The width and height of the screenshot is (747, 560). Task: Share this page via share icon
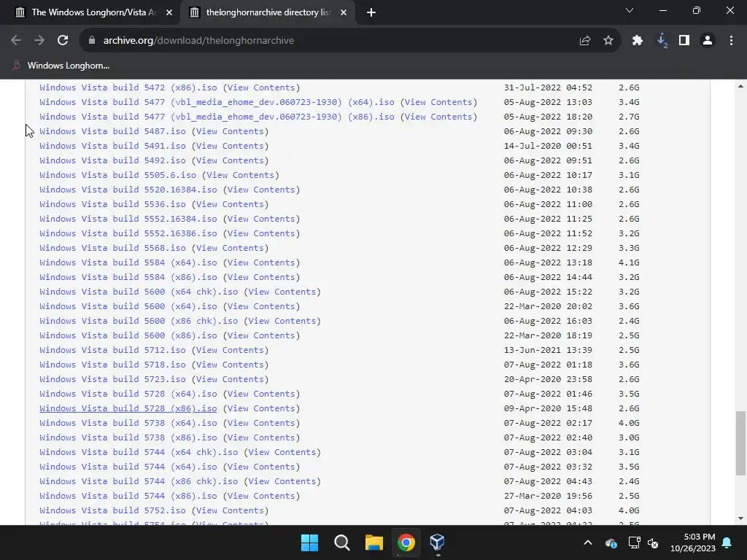(x=585, y=41)
